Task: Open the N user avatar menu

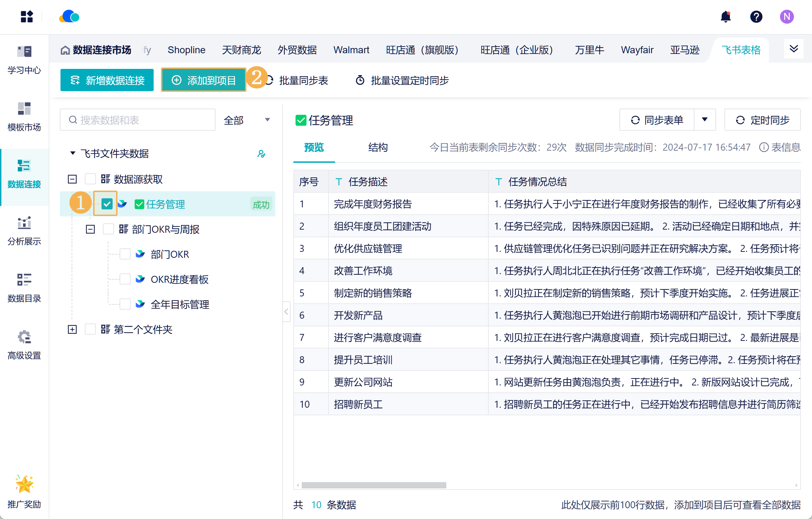Action: click(x=787, y=17)
